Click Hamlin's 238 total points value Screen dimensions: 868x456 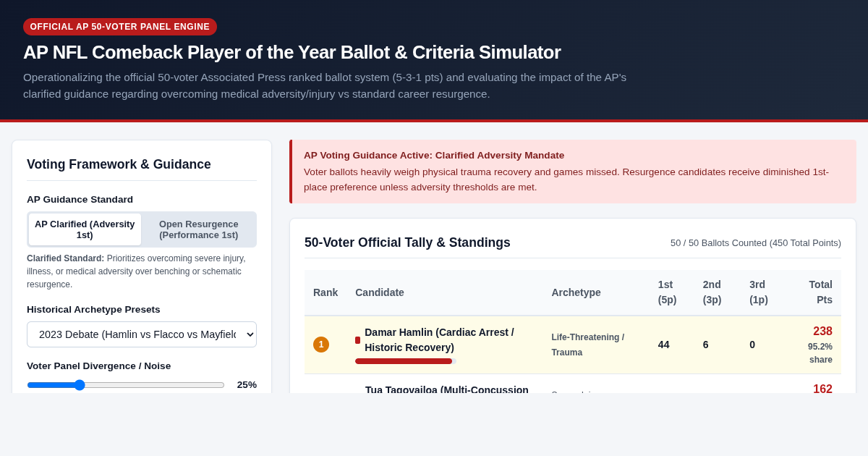(822, 332)
